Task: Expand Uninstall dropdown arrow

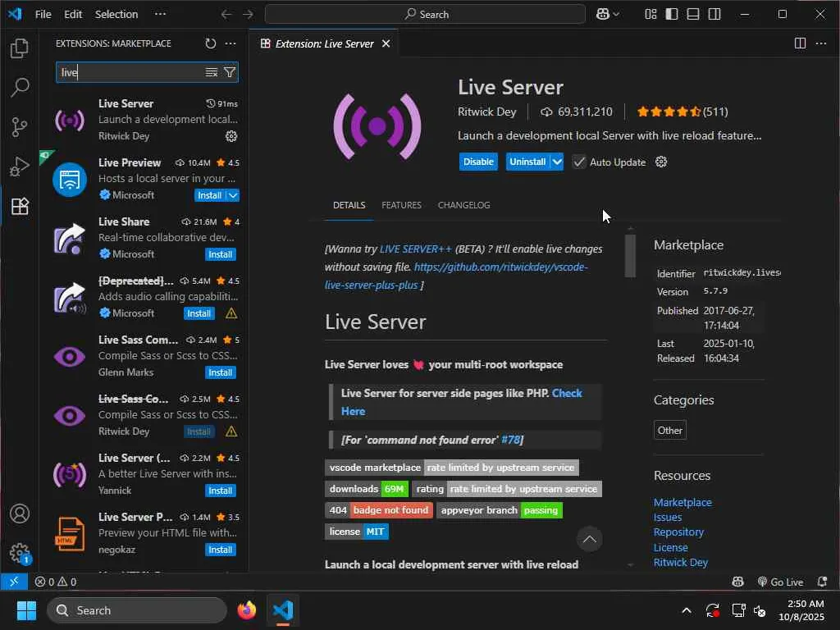Action: click(557, 162)
